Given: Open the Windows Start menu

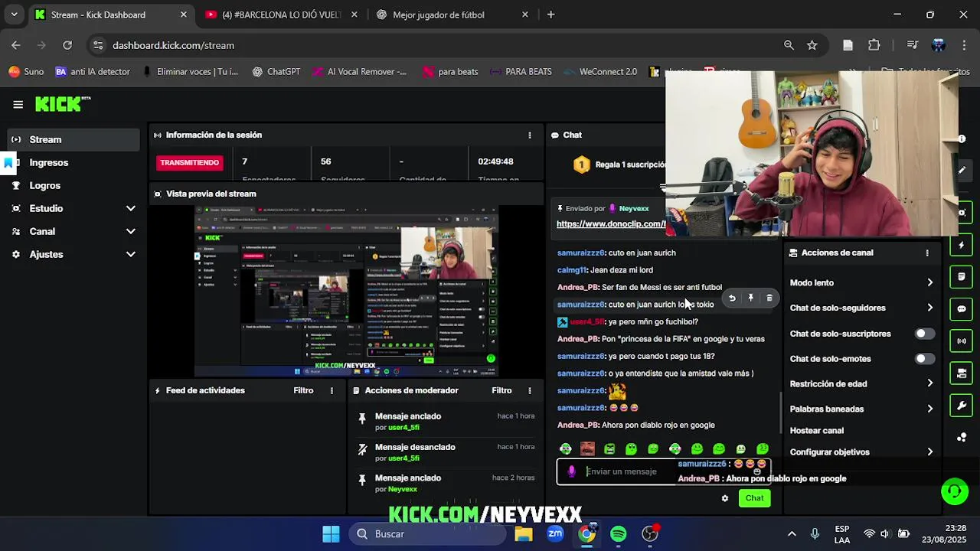Looking at the screenshot, I should pyautogui.click(x=331, y=534).
